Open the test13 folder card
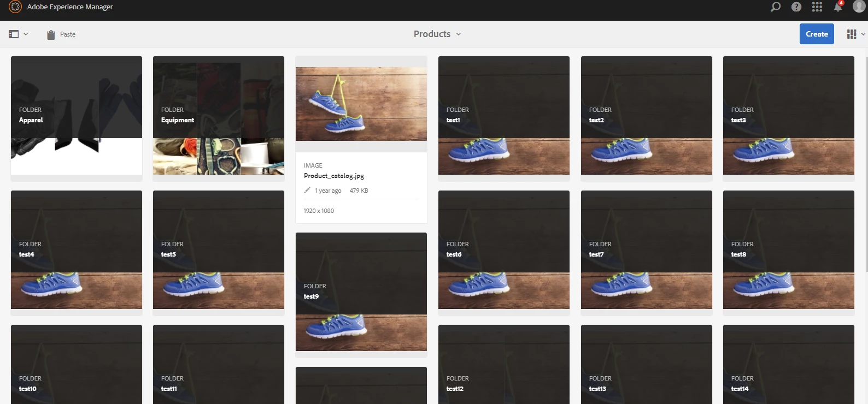The height and width of the screenshot is (404, 868). [647, 365]
